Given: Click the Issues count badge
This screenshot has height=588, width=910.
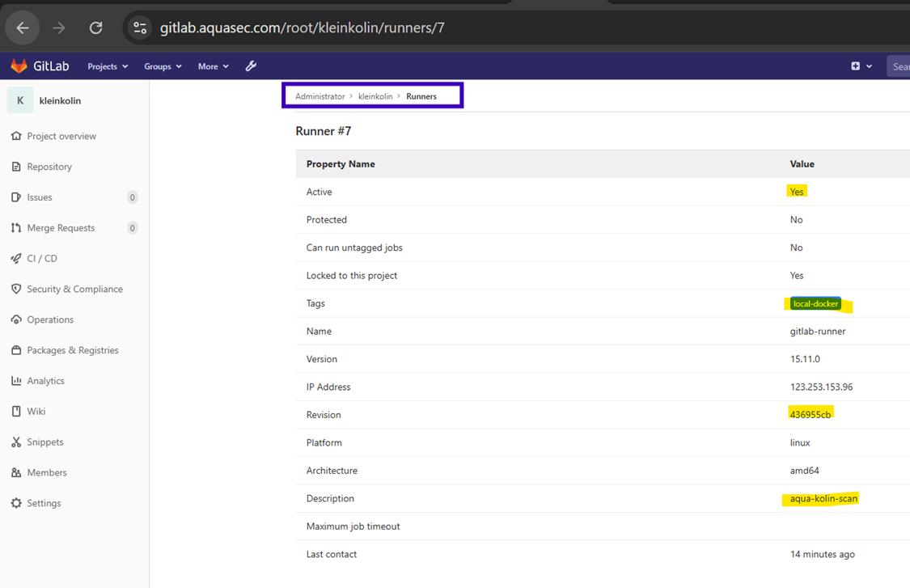Looking at the screenshot, I should pos(133,197).
